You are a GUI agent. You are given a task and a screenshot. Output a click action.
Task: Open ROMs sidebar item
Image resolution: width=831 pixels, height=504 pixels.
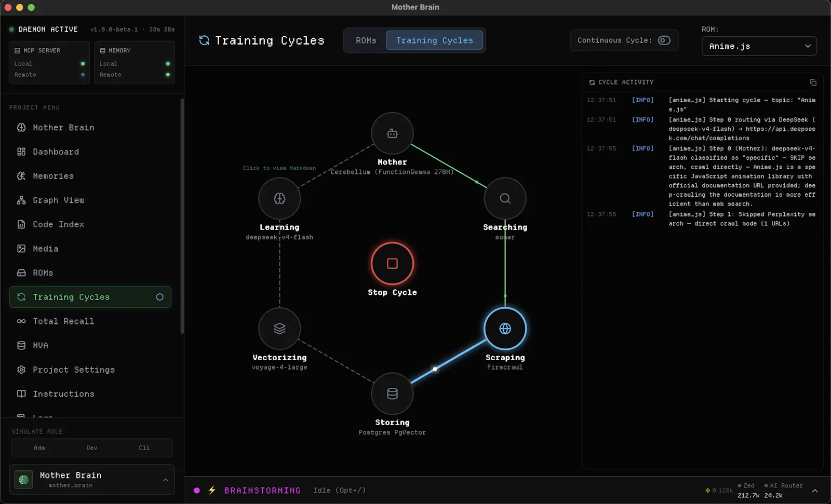tap(90, 273)
